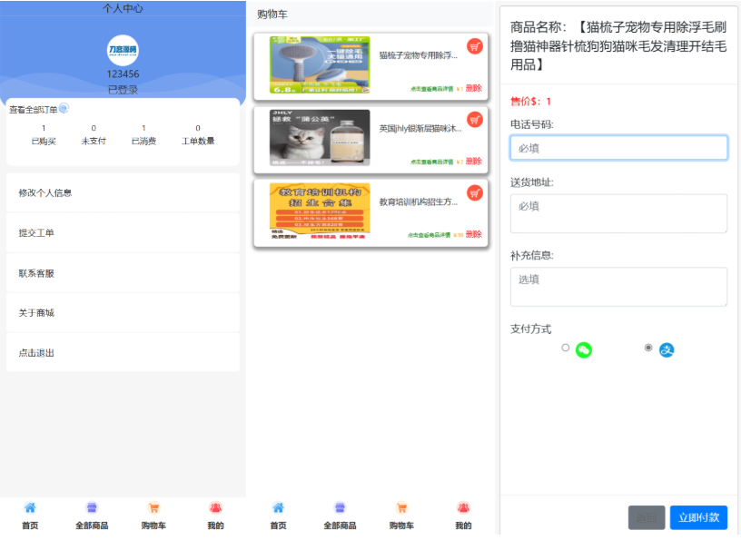Open the 个人中心 page header

point(123,8)
